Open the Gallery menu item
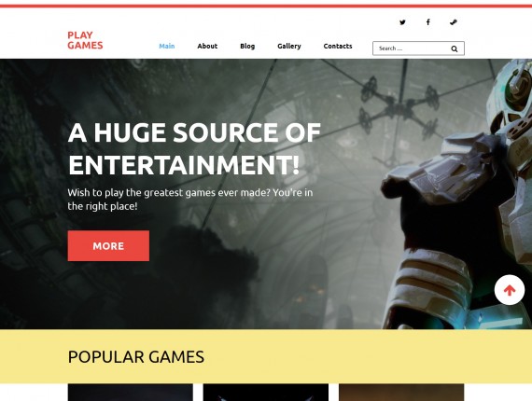The image size is (532, 401). click(289, 46)
